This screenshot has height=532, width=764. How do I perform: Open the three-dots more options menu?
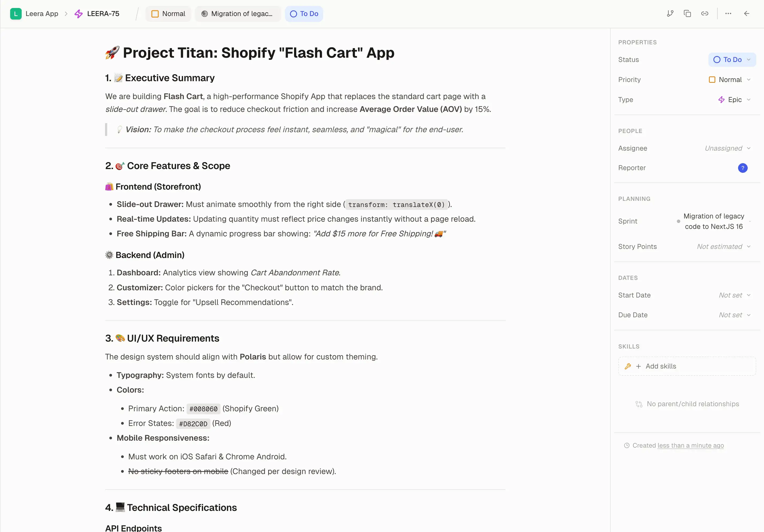[728, 14]
